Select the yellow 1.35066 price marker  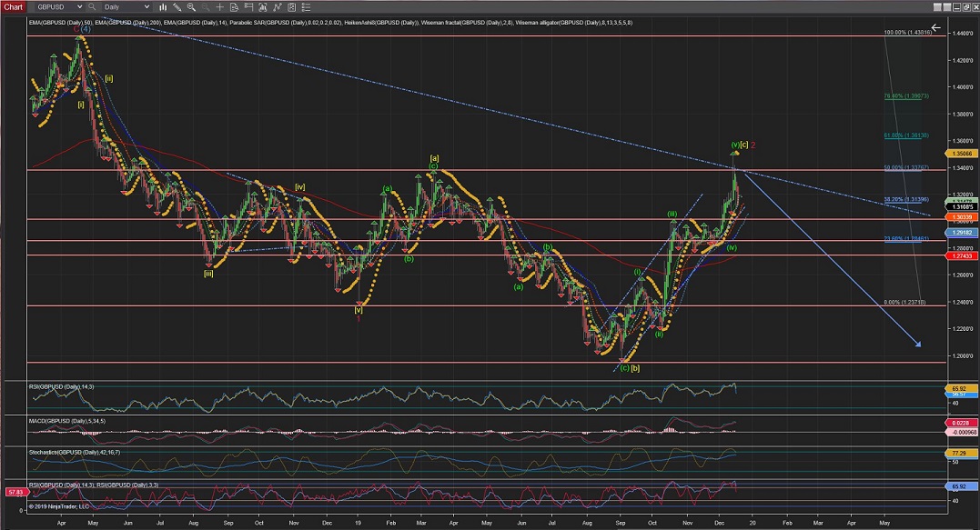(962, 153)
